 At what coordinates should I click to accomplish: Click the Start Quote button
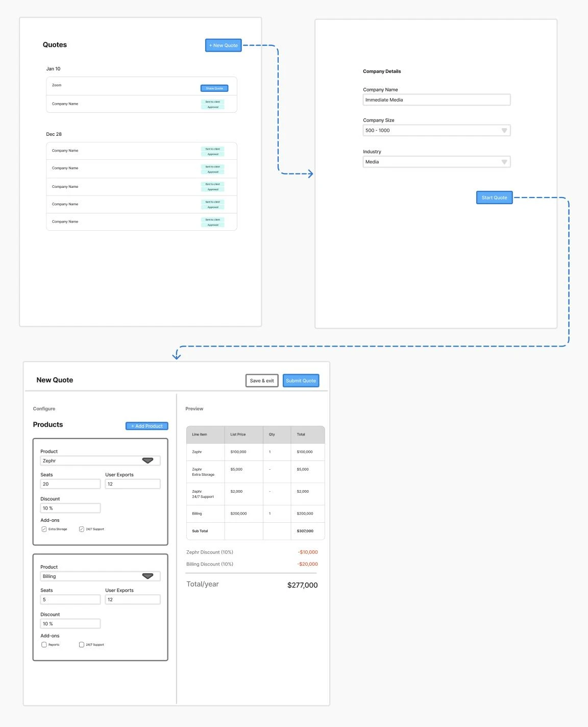coord(494,198)
